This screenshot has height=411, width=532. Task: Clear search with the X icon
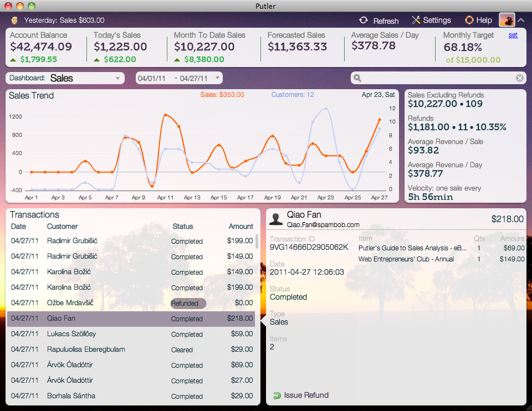tap(519, 78)
